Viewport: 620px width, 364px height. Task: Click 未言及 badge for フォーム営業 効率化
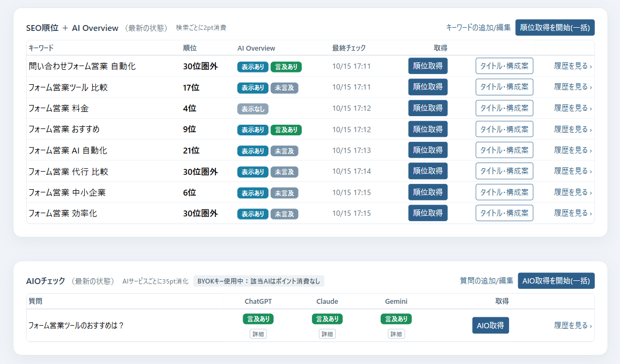tap(284, 214)
